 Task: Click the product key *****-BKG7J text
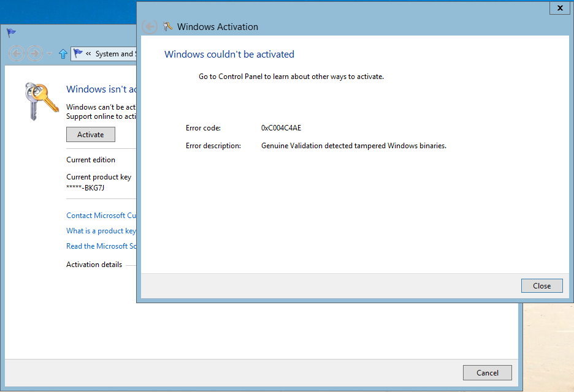click(x=85, y=187)
